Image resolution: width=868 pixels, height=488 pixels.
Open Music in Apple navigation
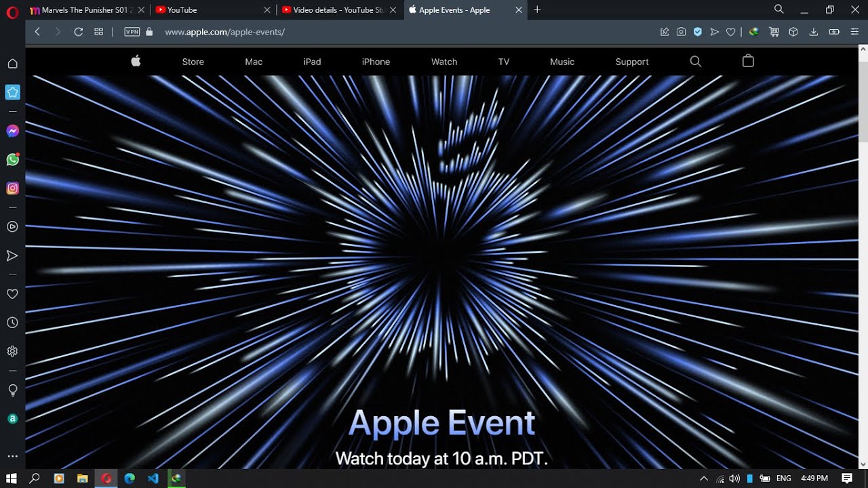[x=562, y=62]
